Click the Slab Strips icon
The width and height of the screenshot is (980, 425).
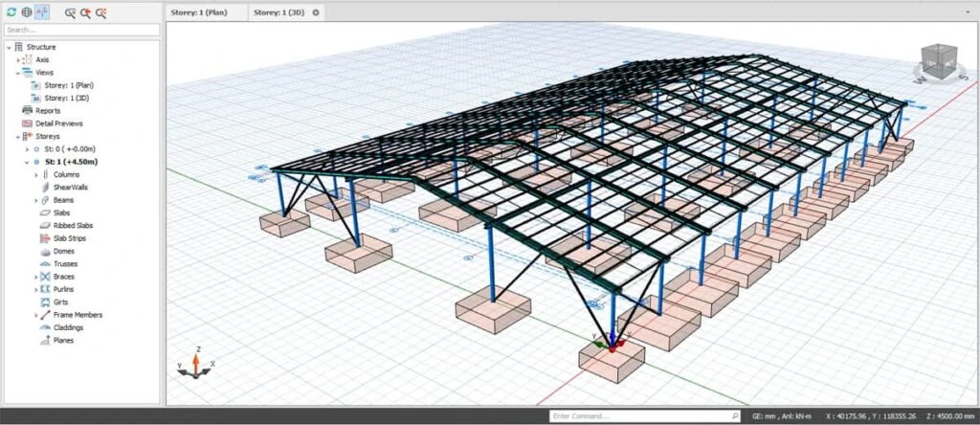pos(45,238)
